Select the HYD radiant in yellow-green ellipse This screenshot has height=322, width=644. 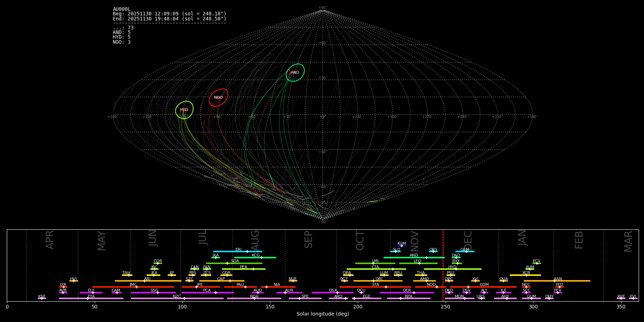(x=184, y=110)
